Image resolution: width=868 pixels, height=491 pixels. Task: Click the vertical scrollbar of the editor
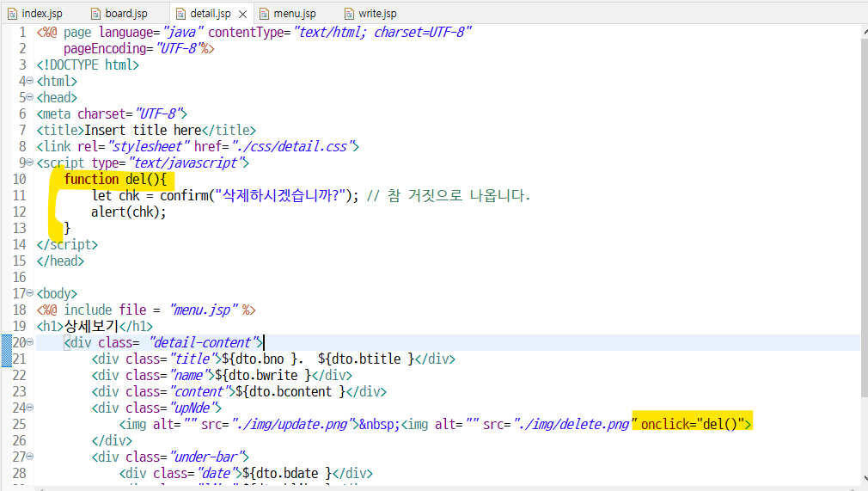point(865,216)
